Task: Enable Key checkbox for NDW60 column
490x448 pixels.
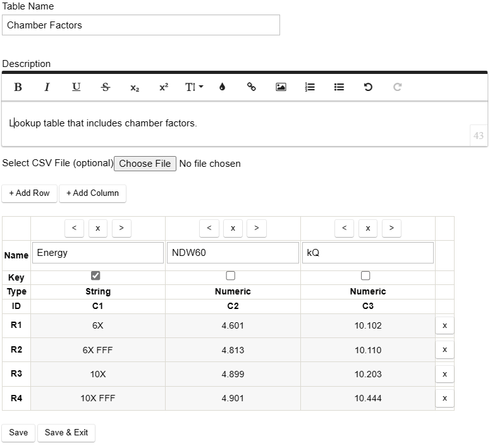Action: pyautogui.click(x=231, y=275)
